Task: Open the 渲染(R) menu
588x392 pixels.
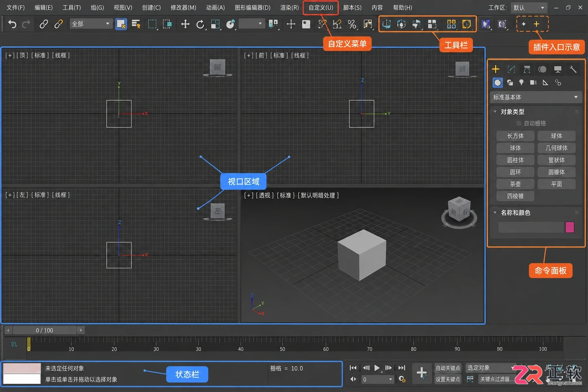Action: coord(289,8)
